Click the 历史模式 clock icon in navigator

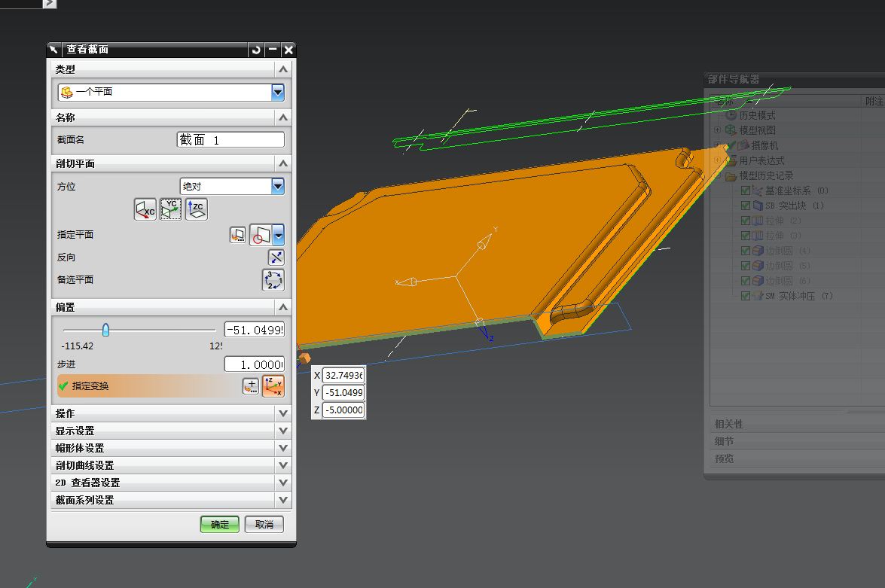(x=731, y=115)
